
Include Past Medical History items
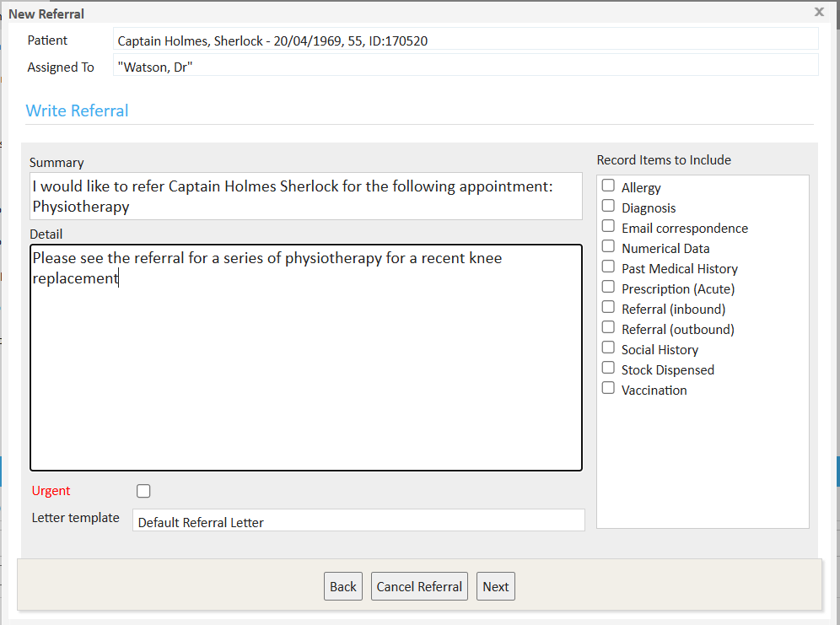pyautogui.click(x=608, y=267)
